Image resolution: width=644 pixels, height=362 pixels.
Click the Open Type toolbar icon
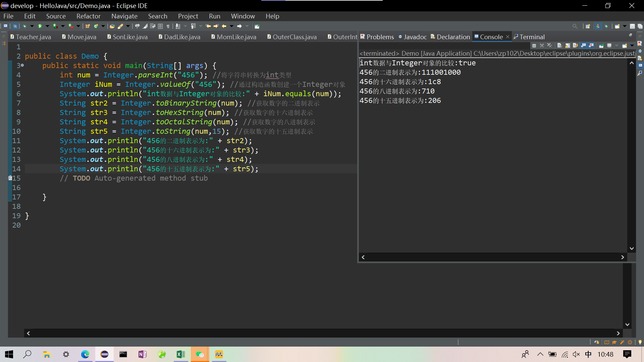112,26
